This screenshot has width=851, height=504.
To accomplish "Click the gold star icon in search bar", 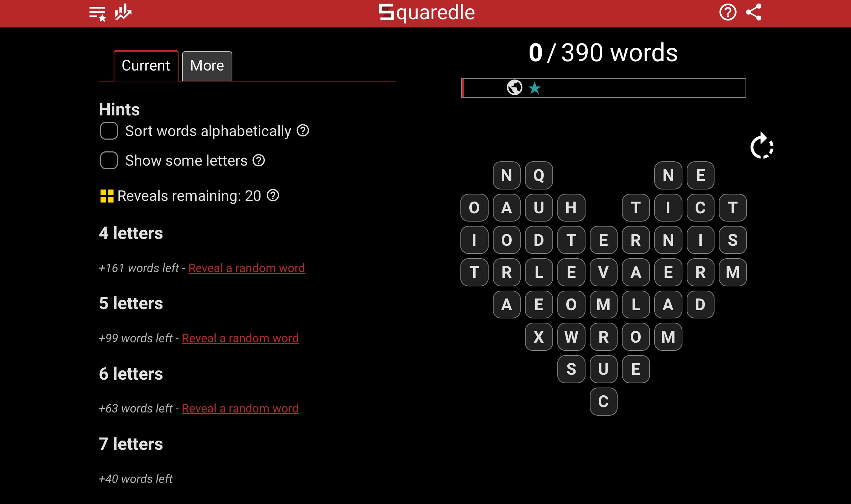I will [536, 88].
